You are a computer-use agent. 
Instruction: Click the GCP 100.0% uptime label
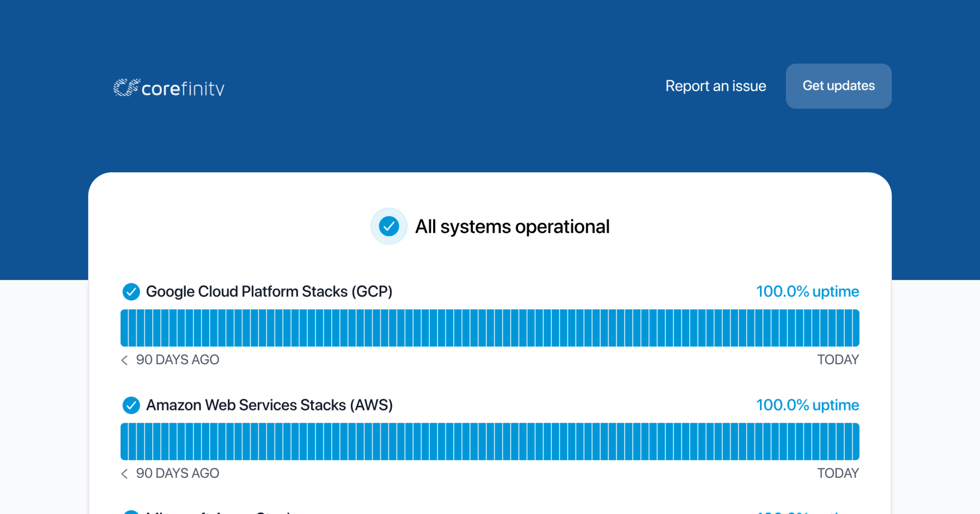pos(807,292)
